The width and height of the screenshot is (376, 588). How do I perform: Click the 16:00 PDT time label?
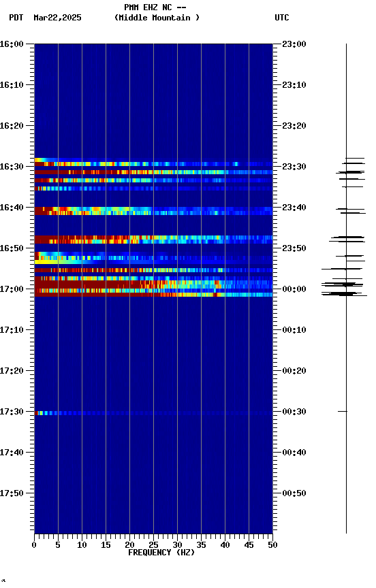tap(12, 44)
